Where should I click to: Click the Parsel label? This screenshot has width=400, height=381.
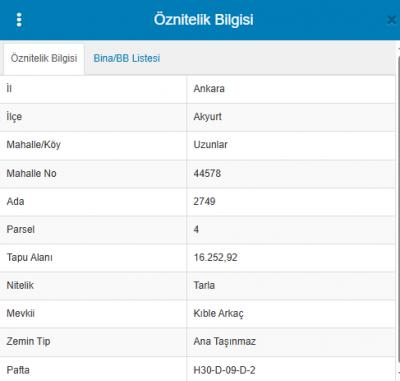click(20, 229)
